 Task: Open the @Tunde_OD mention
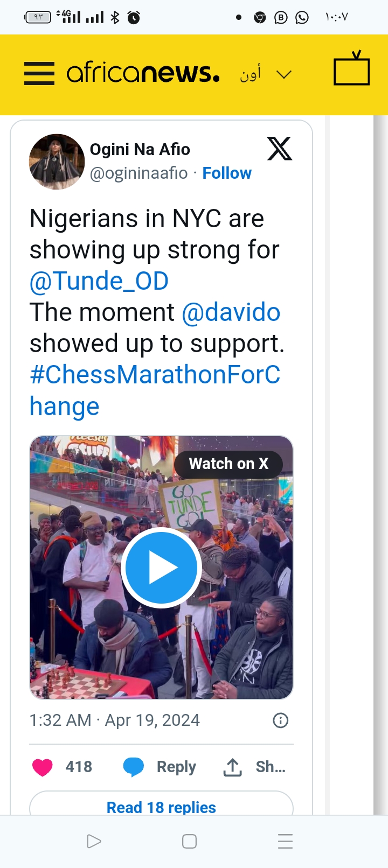(99, 281)
